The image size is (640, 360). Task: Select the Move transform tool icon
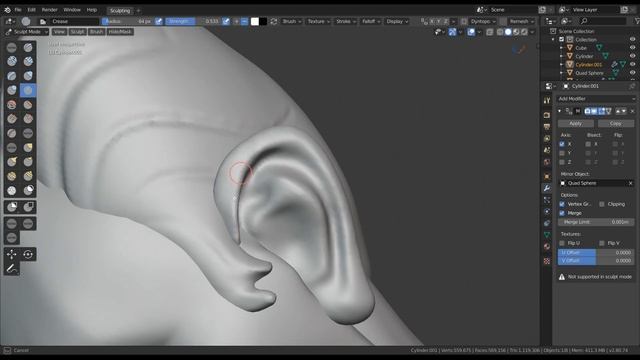11,254
